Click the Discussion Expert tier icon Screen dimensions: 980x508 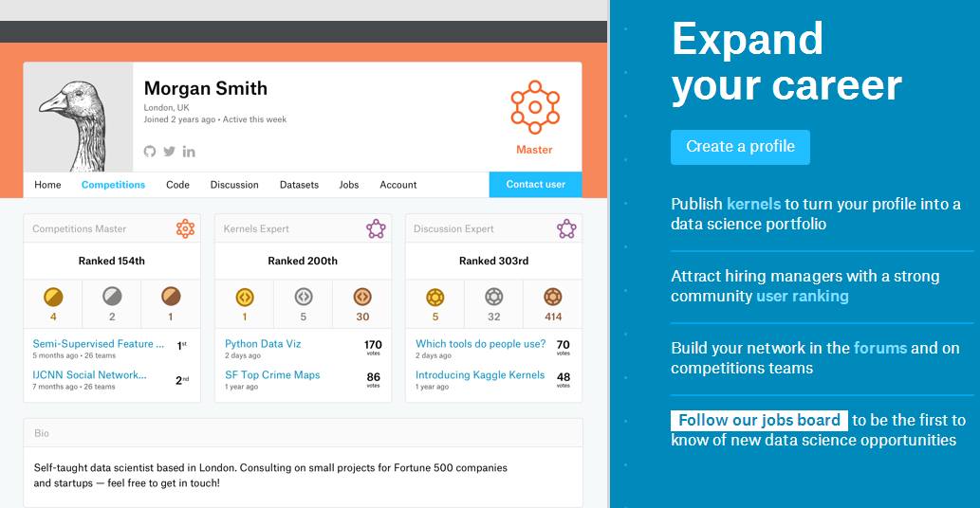(566, 228)
